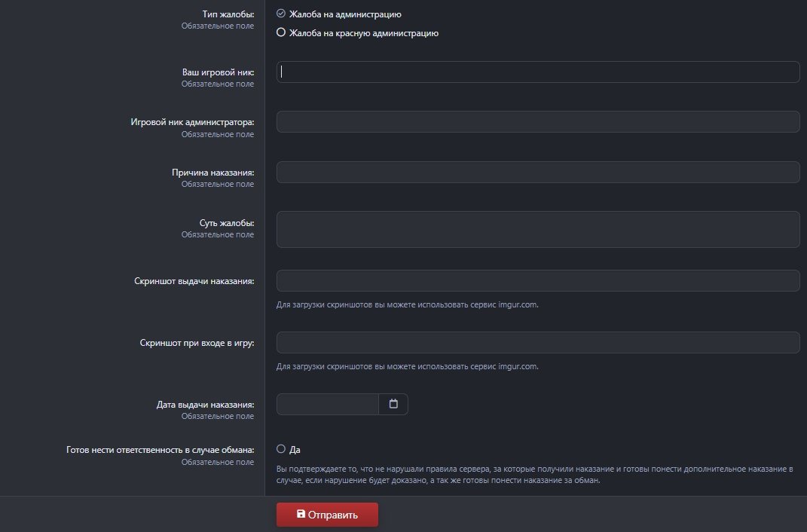Focus the 'Причина наказания' input box
Viewport: 807px width, 532px height.
point(538,172)
